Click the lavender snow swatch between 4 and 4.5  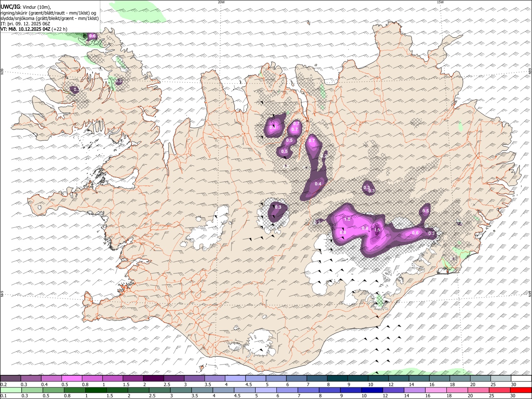pyautogui.click(x=235, y=378)
